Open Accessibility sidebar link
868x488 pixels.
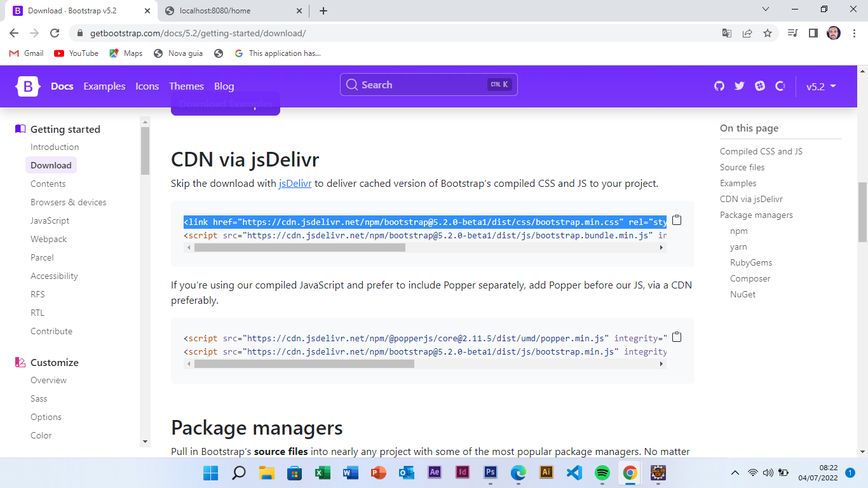pyautogui.click(x=54, y=276)
